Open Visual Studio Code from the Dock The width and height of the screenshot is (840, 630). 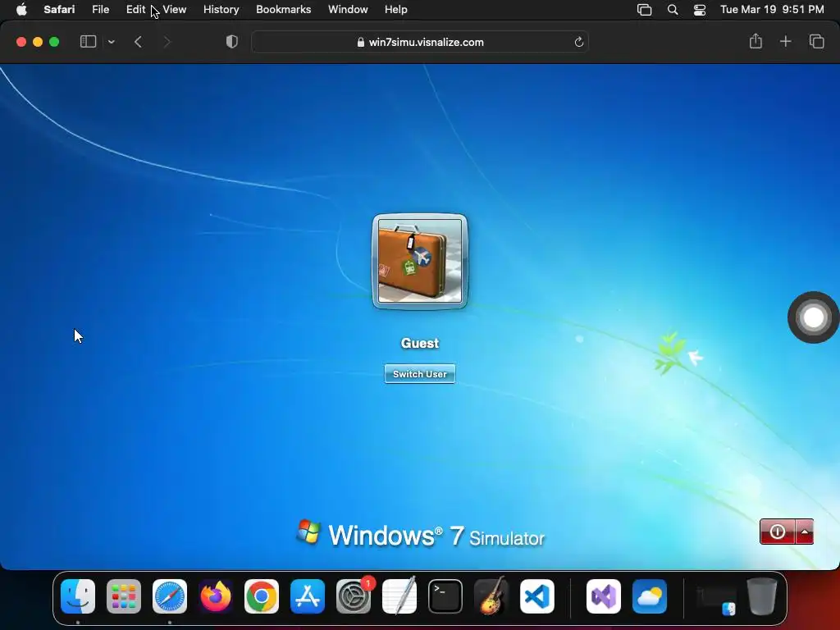point(537,596)
